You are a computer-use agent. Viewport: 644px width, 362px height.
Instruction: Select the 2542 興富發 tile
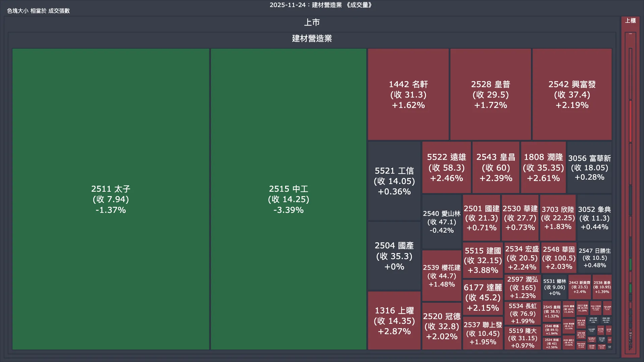572,95
